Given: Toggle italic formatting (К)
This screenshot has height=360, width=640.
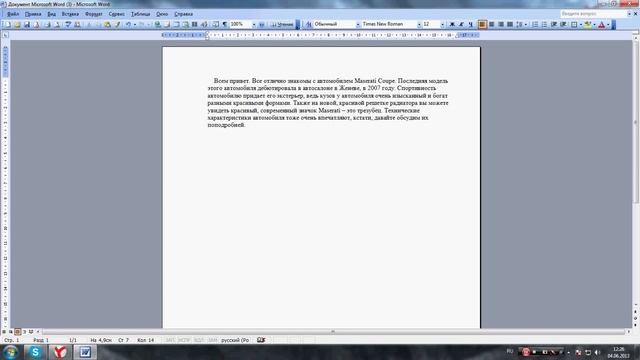Looking at the screenshot, I should [461, 24].
